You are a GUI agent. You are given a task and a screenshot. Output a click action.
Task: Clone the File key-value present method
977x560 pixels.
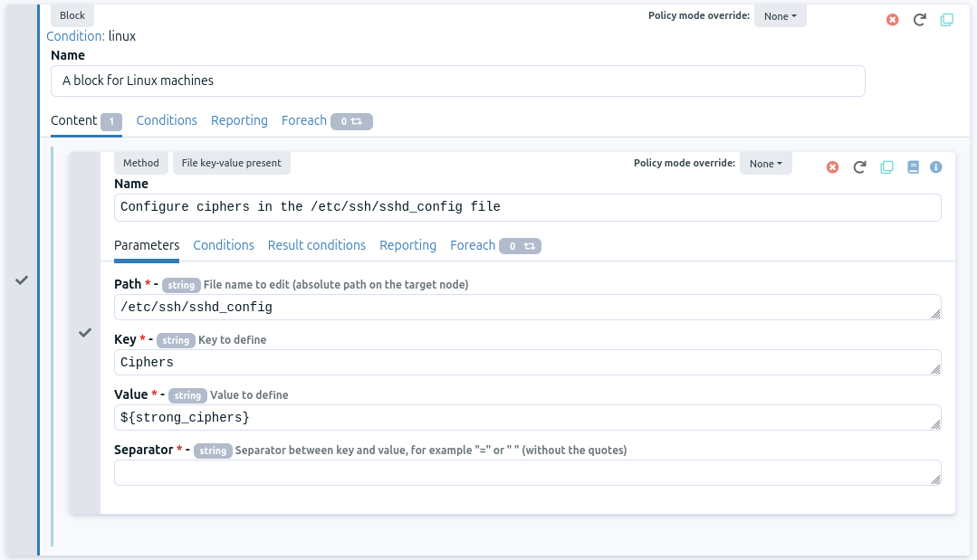pyautogui.click(x=887, y=166)
